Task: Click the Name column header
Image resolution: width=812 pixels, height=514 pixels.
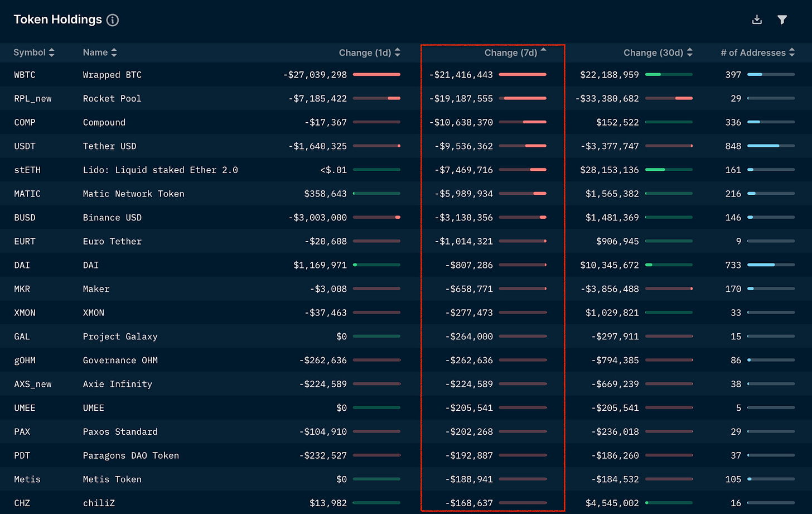Action: click(x=95, y=52)
